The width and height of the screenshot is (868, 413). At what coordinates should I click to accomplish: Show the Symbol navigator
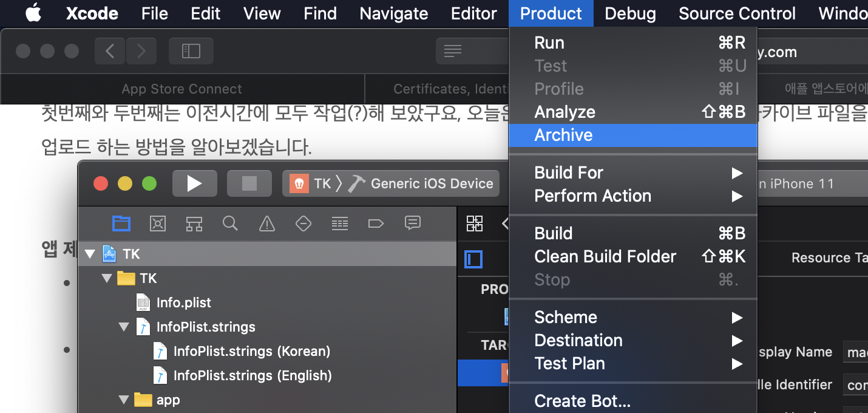click(x=194, y=224)
